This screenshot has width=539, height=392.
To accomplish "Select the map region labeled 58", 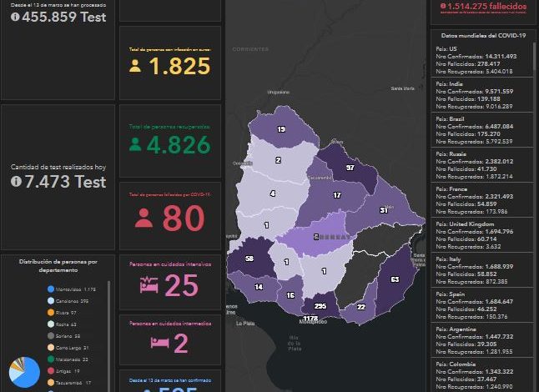I will [249, 259].
